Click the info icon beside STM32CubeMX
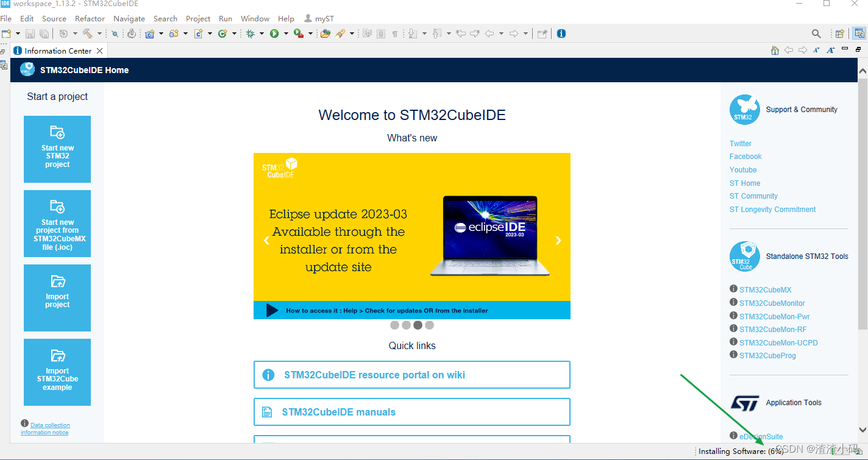Viewport: 868px width, 460px height. click(x=734, y=289)
